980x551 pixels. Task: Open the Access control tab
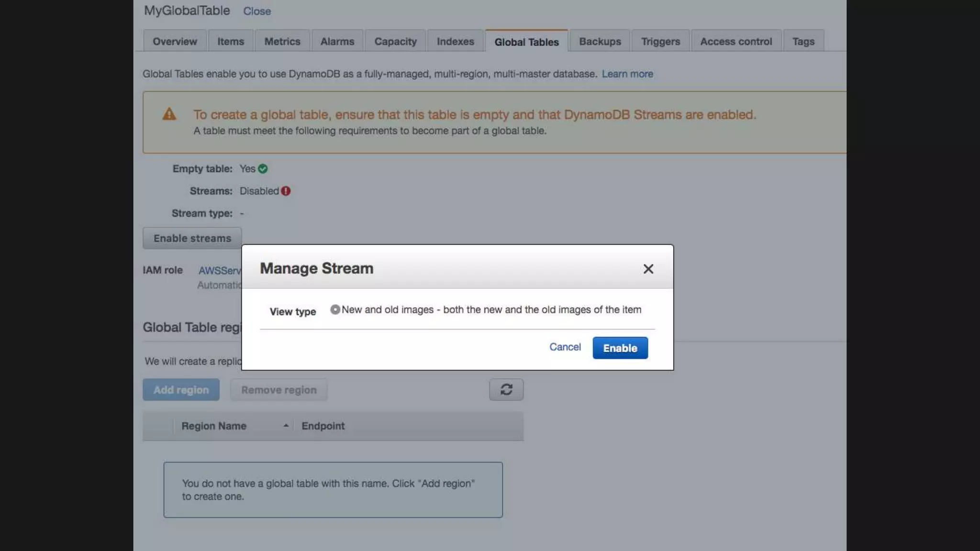pyautogui.click(x=735, y=42)
